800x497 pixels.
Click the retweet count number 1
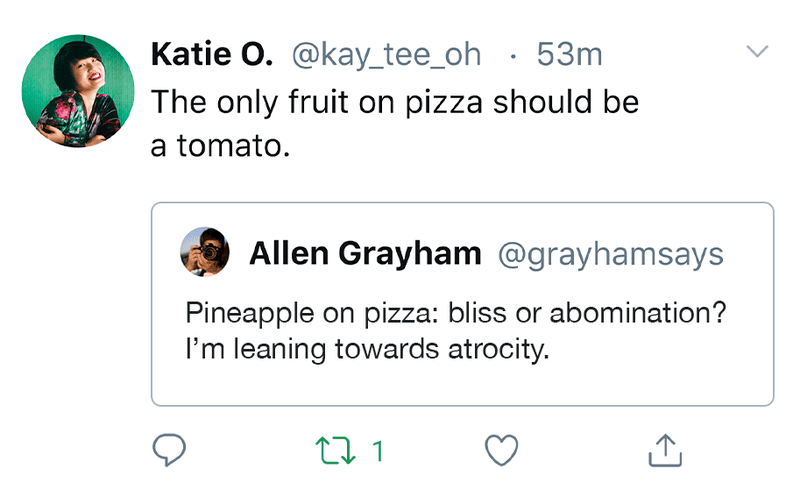pyautogui.click(x=378, y=452)
